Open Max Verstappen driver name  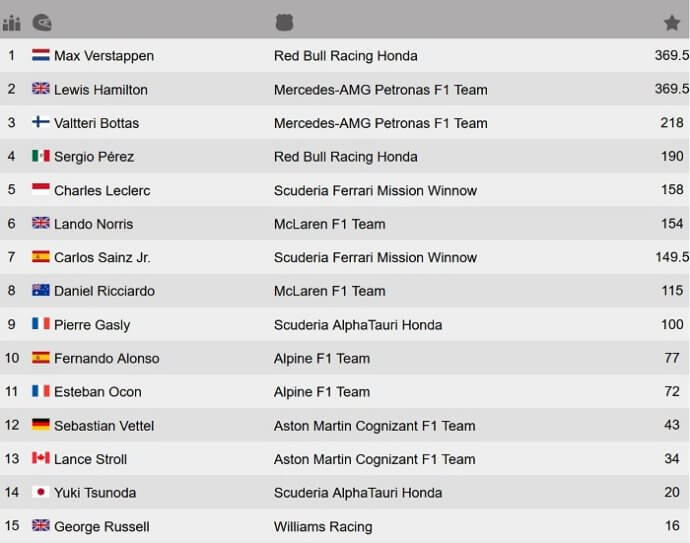coord(104,56)
